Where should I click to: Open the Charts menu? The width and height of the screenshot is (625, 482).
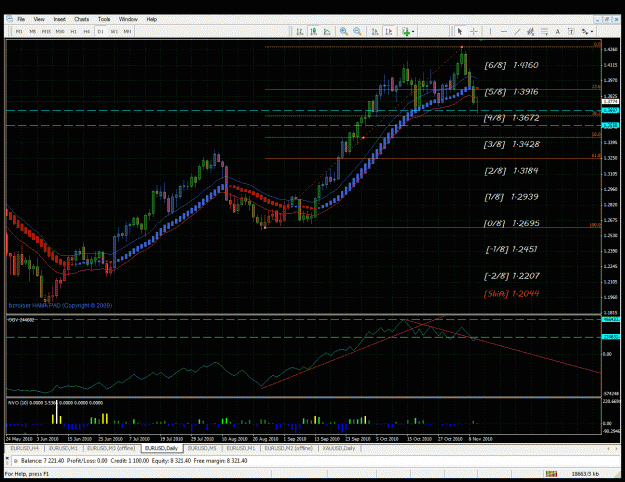tap(81, 19)
